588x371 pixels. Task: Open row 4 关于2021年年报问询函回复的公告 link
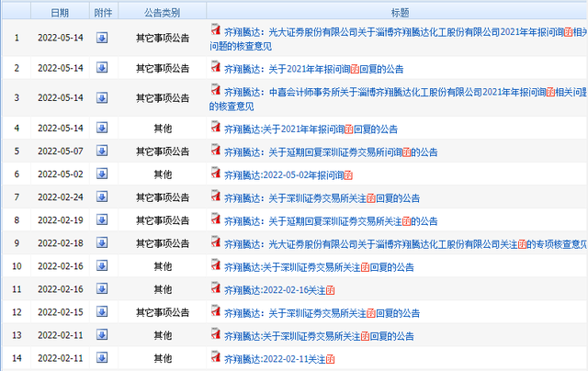[311, 129]
